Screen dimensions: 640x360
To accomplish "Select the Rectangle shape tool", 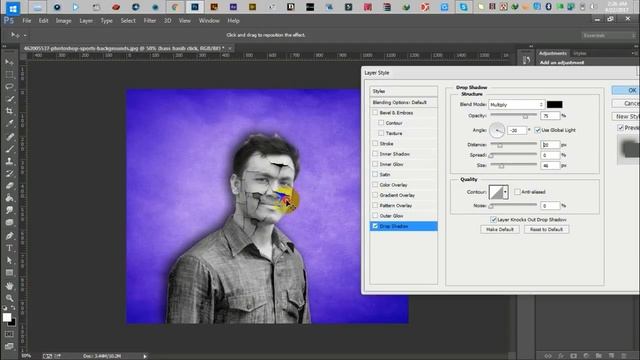I will click(x=9, y=272).
